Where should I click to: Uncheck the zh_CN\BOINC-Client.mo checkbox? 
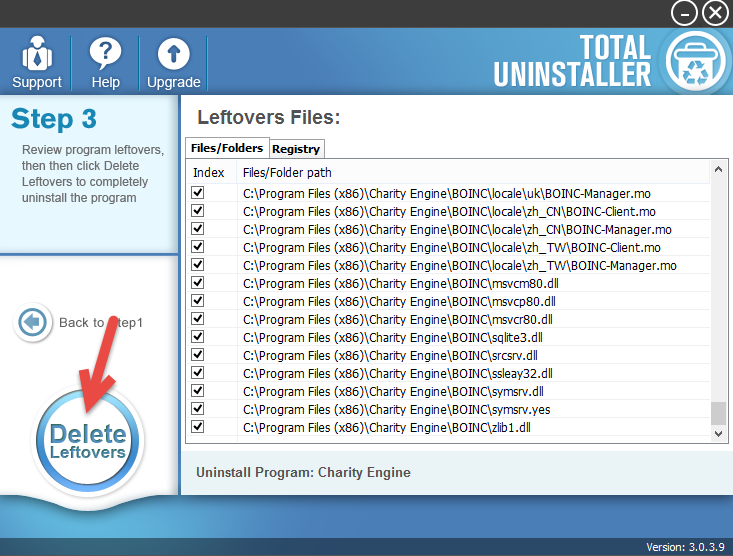tap(198, 211)
